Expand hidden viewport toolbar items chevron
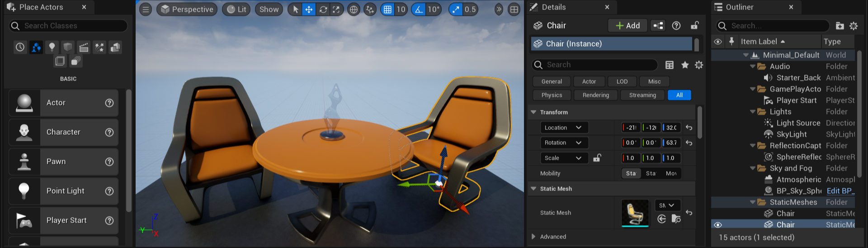 499,10
